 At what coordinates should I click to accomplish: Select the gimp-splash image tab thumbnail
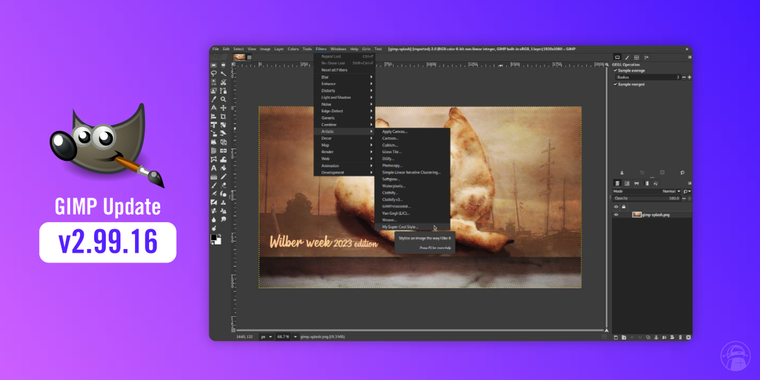[239, 57]
